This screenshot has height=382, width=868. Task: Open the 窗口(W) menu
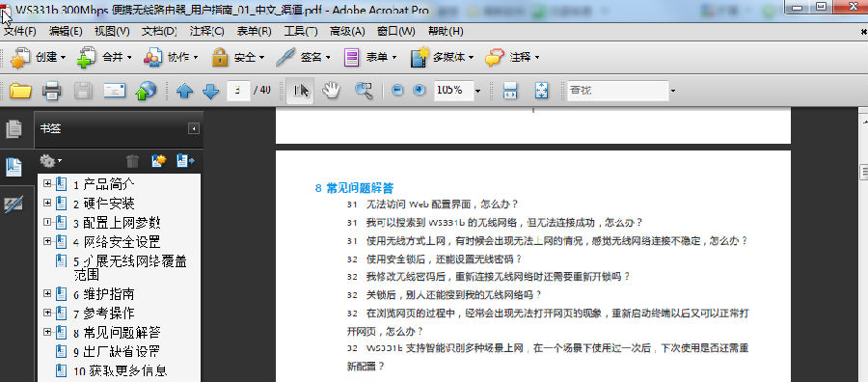point(395,32)
